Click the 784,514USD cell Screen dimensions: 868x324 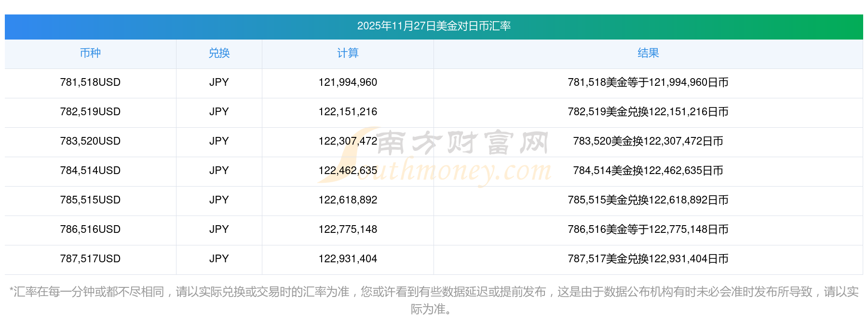(90, 171)
